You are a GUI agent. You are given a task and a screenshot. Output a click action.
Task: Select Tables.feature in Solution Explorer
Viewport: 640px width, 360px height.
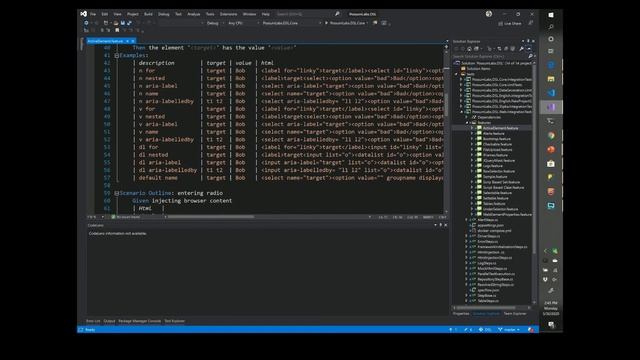494,204
